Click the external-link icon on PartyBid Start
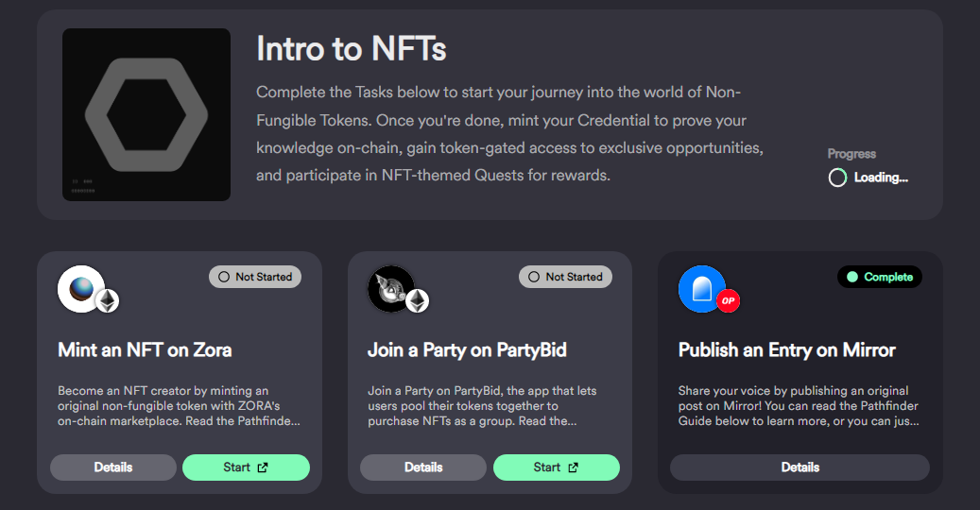This screenshot has width=980, height=510. 573,467
